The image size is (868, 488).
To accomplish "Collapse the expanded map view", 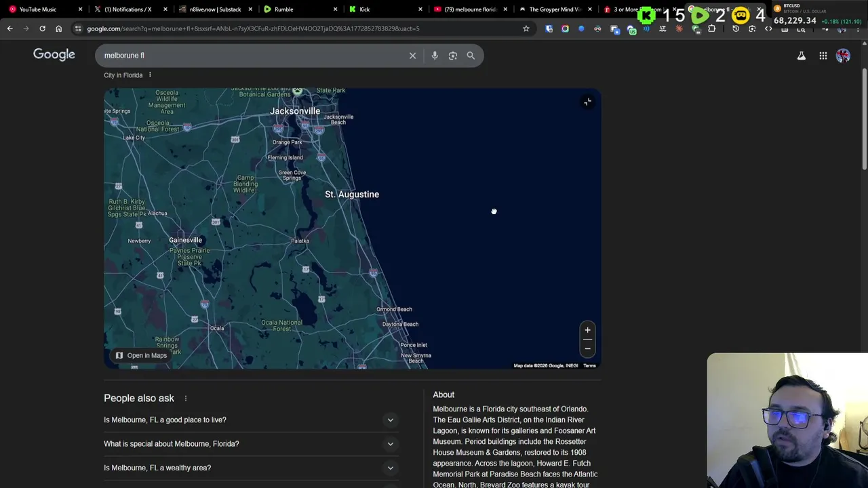I will (x=587, y=102).
